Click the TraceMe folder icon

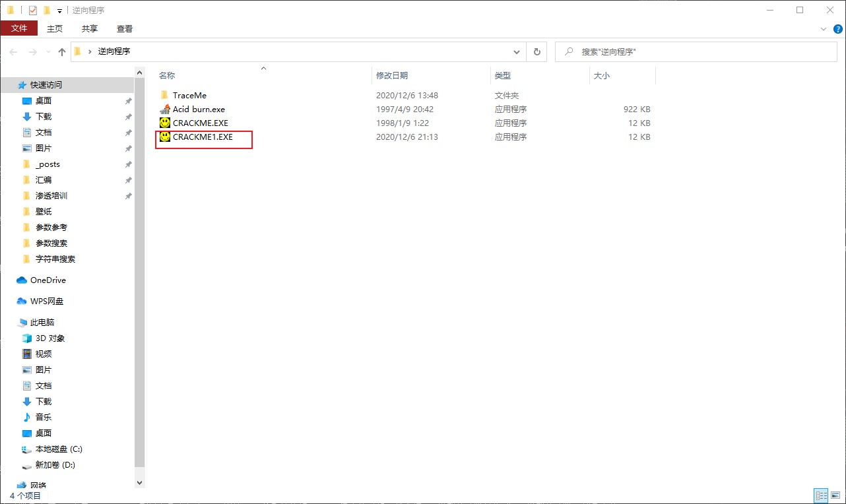pyautogui.click(x=165, y=95)
